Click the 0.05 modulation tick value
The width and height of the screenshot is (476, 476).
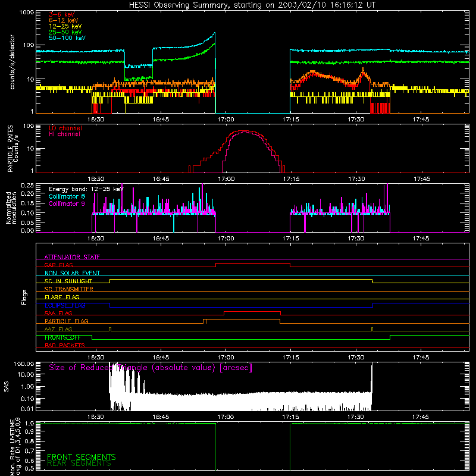tap(27, 223)
